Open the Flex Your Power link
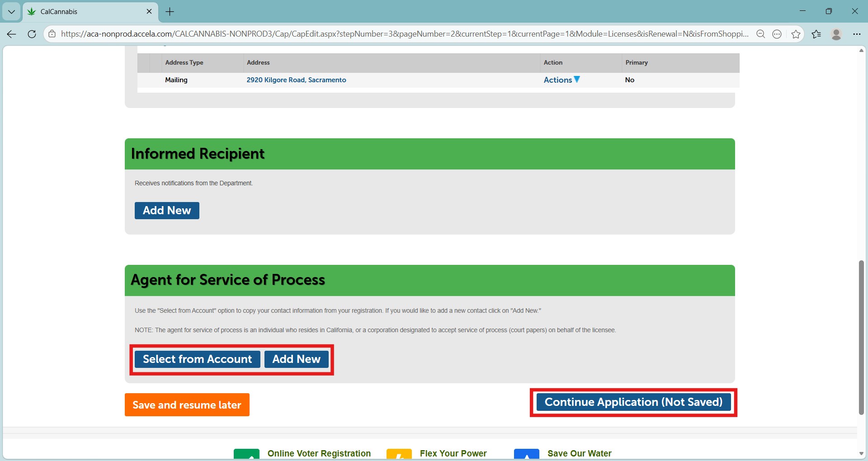The width and height of the screenshot is (868, 461). pos(453,453)
